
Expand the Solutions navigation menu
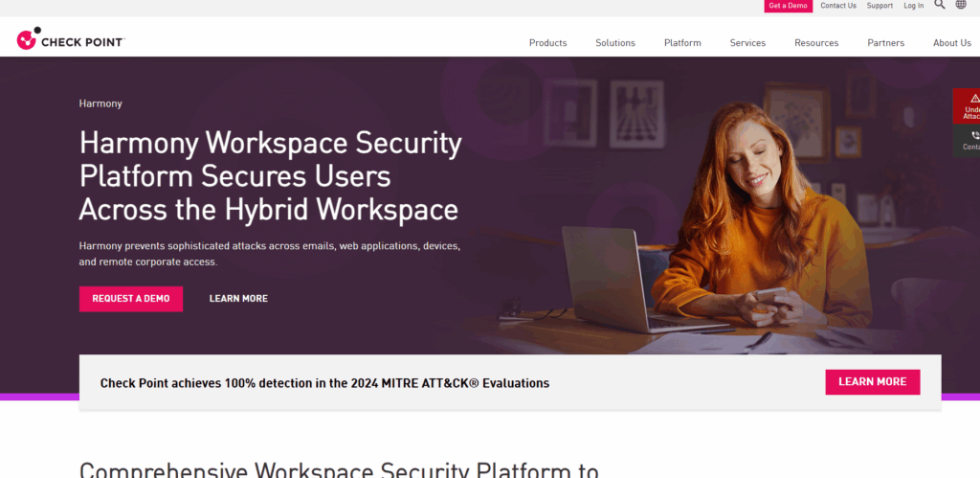click(614, 43)
